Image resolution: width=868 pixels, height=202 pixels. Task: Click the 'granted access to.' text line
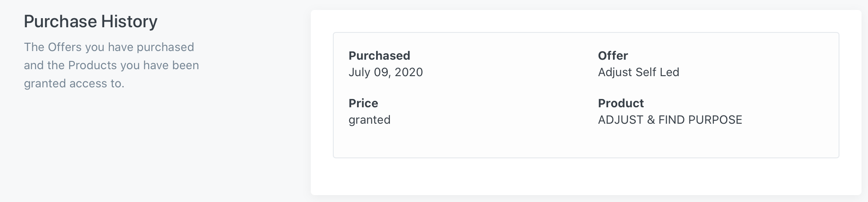click(74, 83)
